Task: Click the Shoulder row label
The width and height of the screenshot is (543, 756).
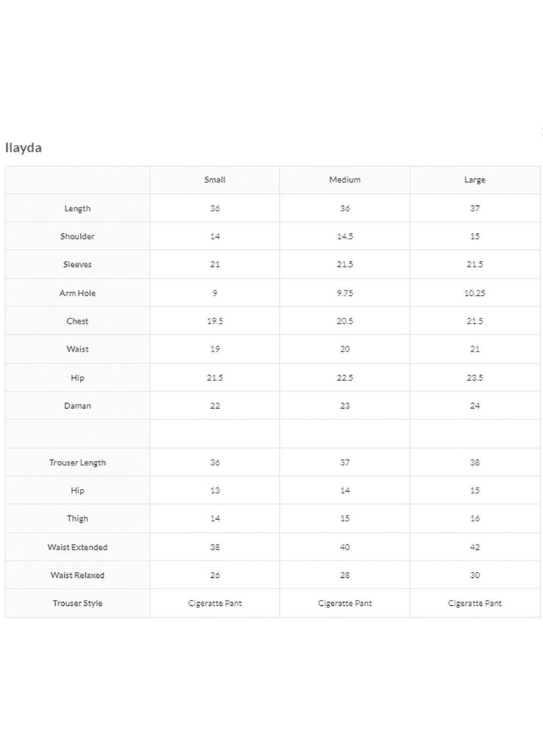Action: [x=78, y=236]
